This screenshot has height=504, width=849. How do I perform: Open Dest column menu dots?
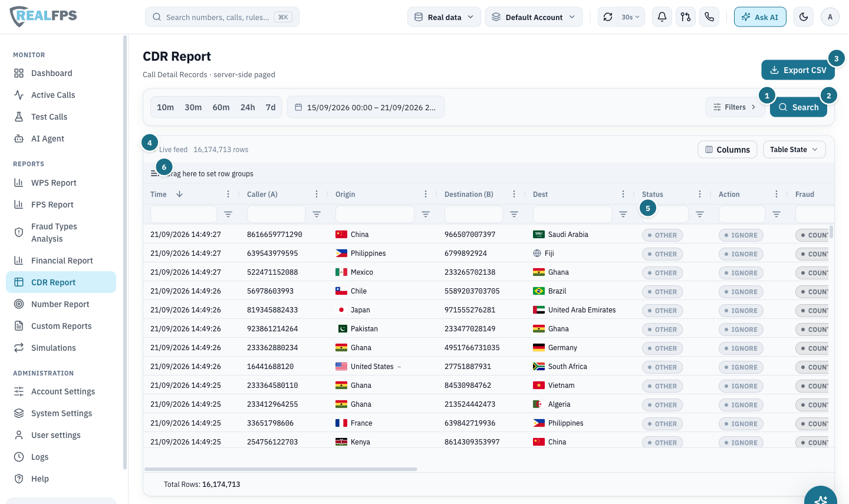click(x=623, y=194)
